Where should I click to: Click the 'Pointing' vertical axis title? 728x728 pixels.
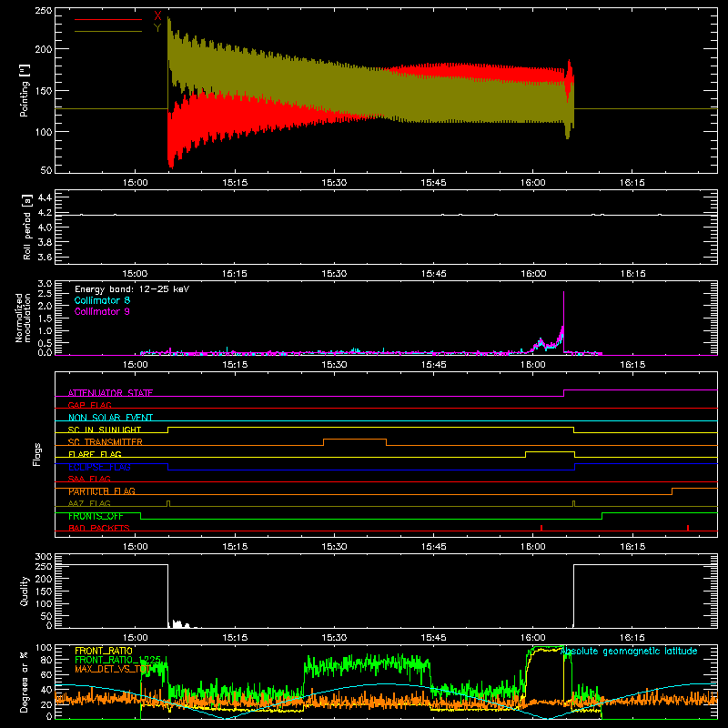click(25, 90)
